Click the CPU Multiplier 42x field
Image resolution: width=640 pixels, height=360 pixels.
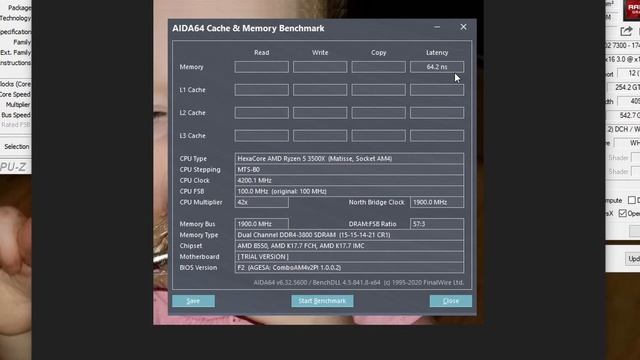pyautogui.click(x=262, y=202)
